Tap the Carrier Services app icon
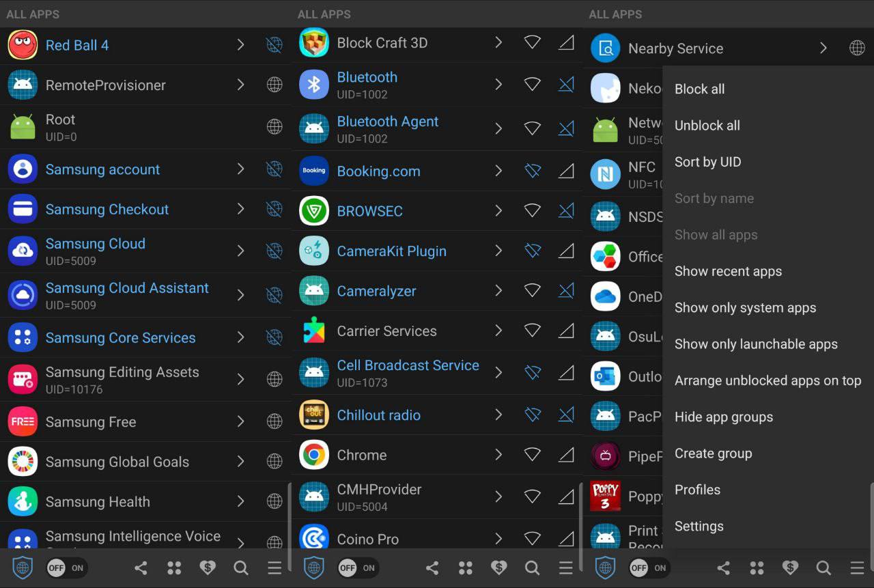The image size is (874, 588). (314, 331)
